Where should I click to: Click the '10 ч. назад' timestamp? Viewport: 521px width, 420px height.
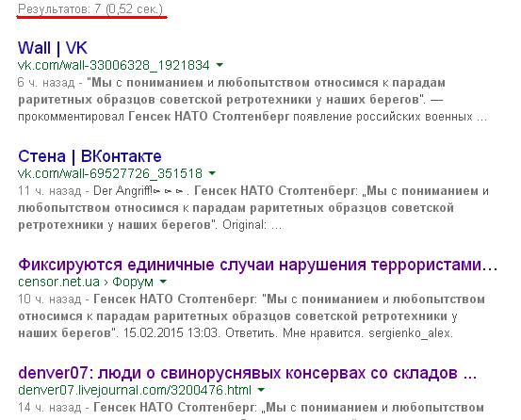tap(50, 299)
